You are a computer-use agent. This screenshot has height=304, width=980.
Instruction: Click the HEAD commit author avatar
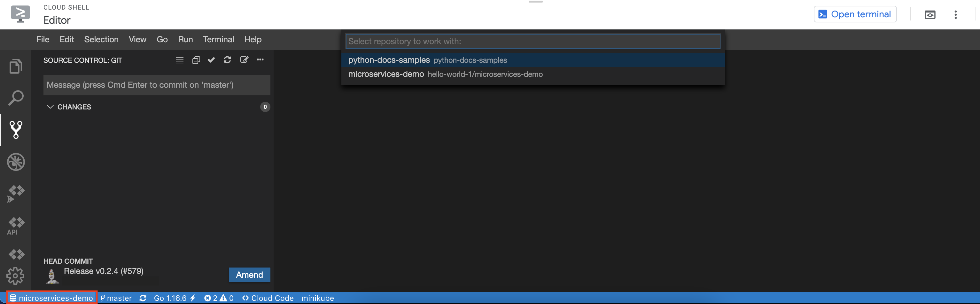[x=52, y=276]
